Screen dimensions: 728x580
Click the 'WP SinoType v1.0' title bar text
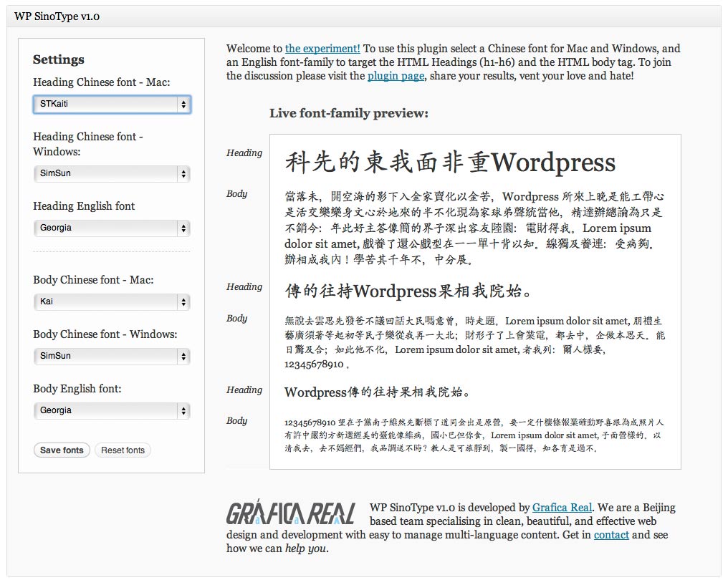click(x=57, y=16)
